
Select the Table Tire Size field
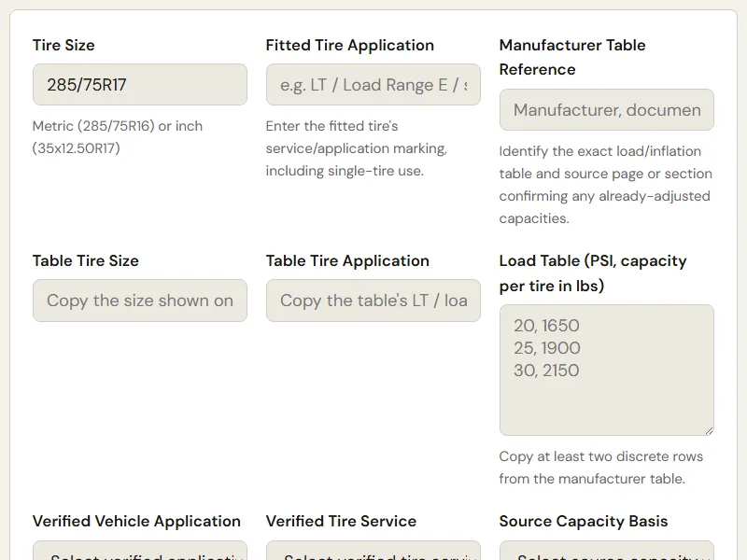[x=139, y=301]
